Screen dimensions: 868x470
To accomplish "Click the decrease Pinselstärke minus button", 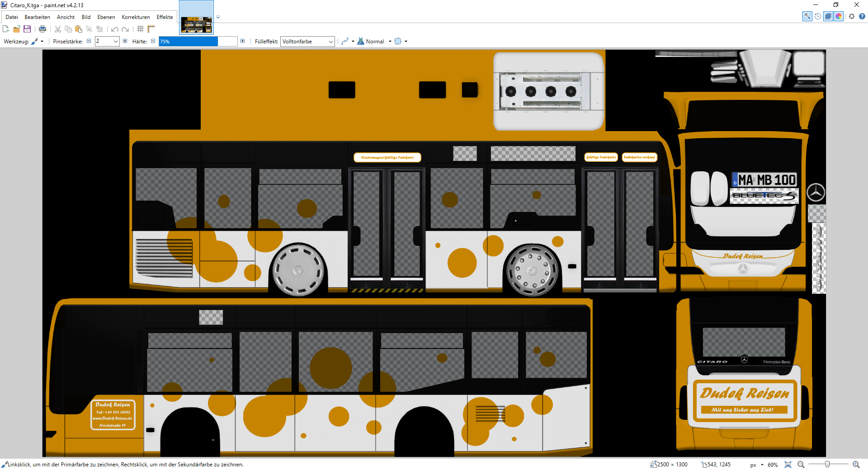I will tap(89, 41).
